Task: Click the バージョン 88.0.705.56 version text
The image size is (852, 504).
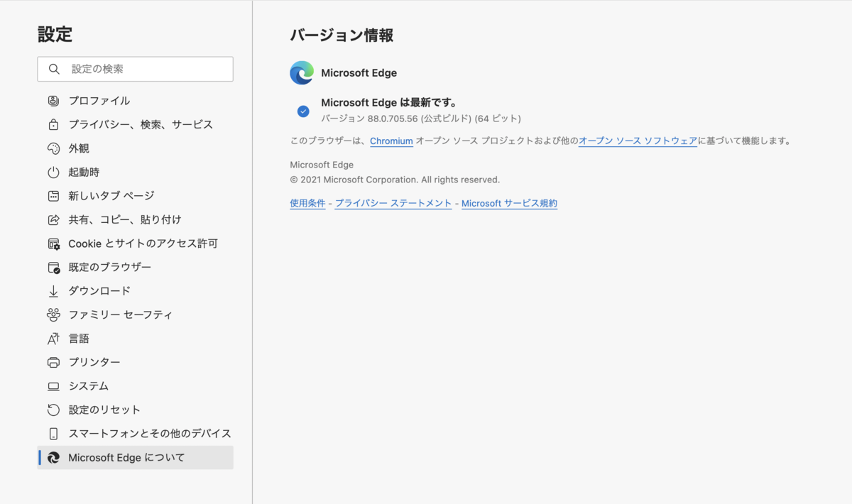Action: pyautogui.click(x=421, y=119)
